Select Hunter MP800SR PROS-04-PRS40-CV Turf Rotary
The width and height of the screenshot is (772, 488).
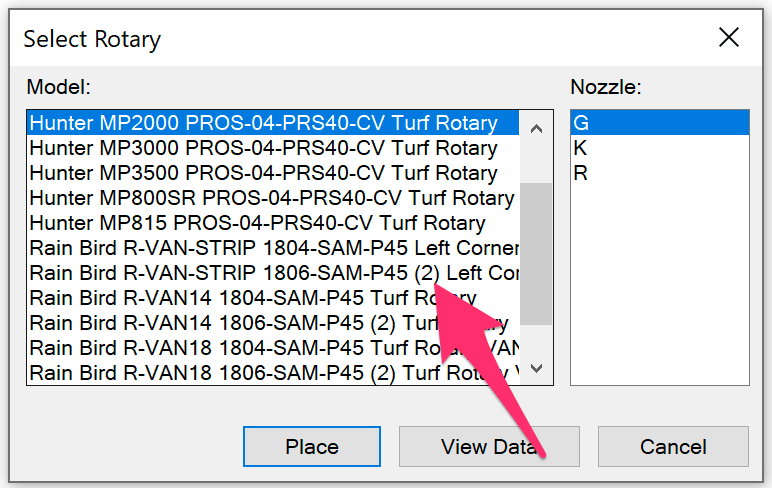[x=273, y=198]
